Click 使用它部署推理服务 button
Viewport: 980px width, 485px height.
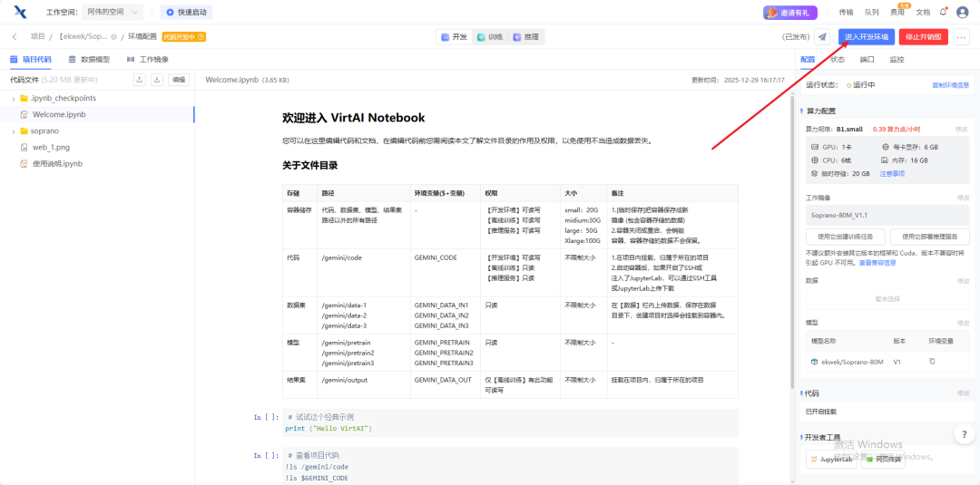point(930,237)
